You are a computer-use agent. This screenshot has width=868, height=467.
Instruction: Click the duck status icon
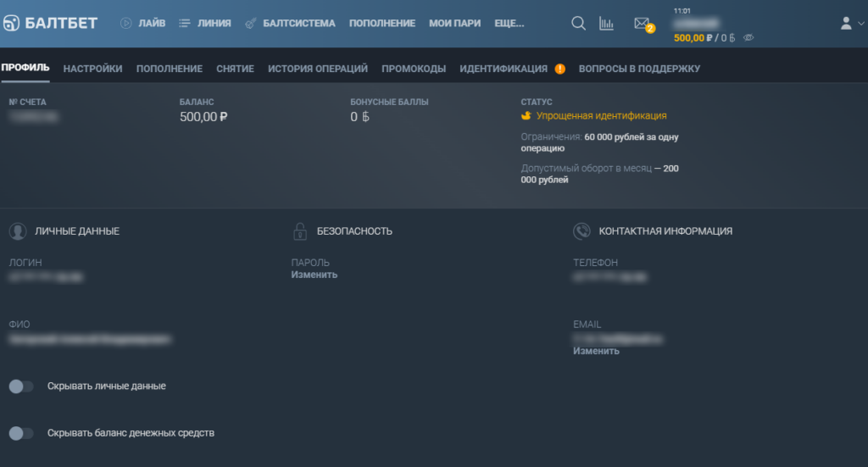[526, 115]
